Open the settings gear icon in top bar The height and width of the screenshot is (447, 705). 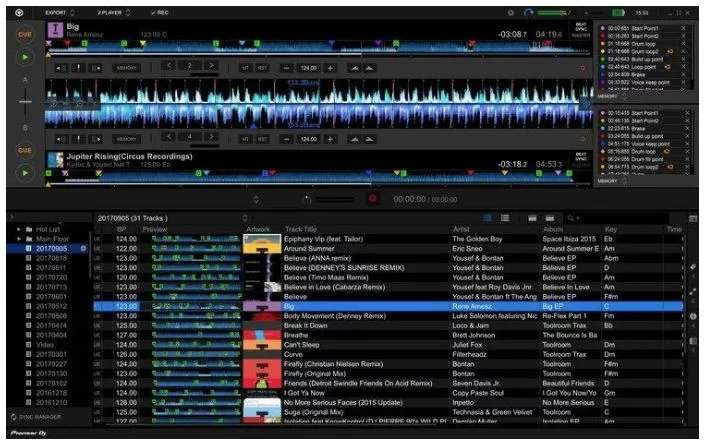[511, 13]
